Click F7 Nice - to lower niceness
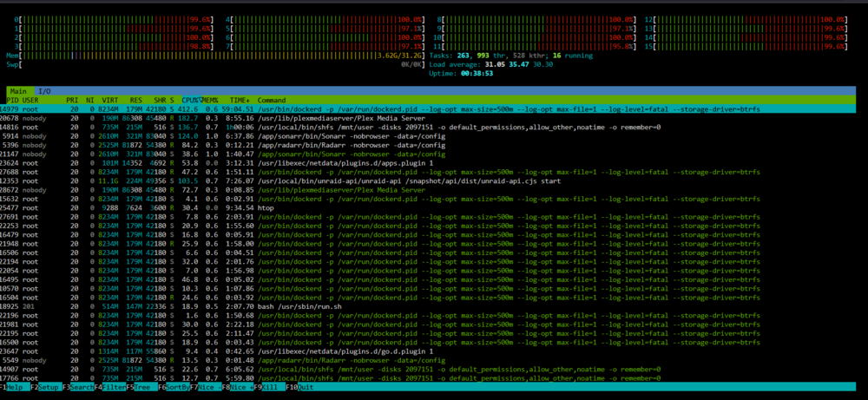Screen dimensions: 868x400 tap(205, 387)
